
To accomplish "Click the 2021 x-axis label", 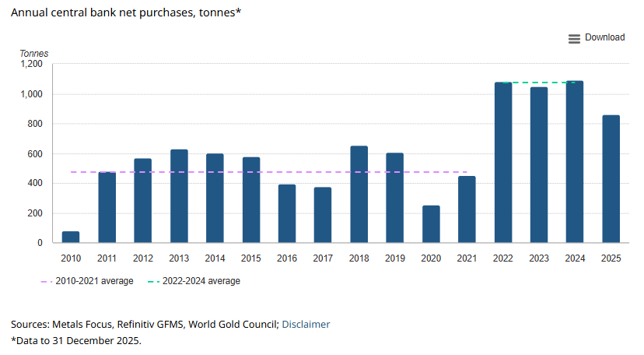I will pyautogui.click(x=467, y=258).
